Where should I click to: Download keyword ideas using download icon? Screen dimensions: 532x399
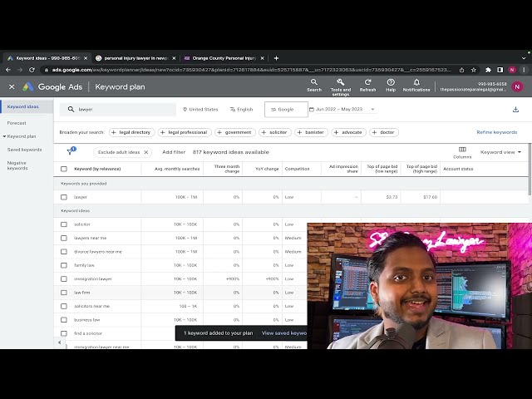tap(515, 109)
